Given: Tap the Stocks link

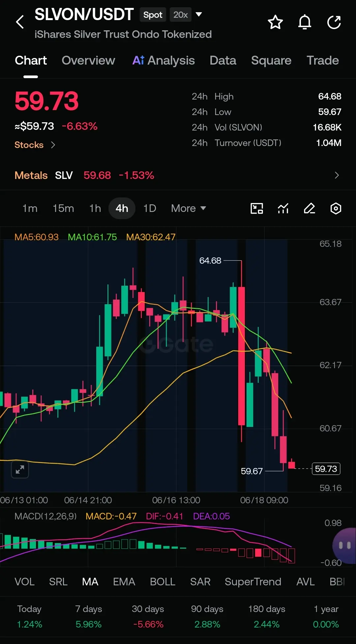Looking at the screenshot, I should [x=29, y=145].
